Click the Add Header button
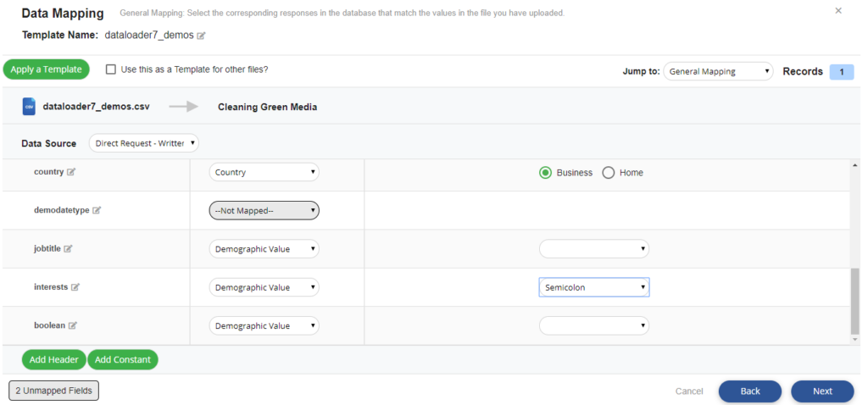Viewport: 868px width, 405px height. pyautogui.click(x=53, y=359)
